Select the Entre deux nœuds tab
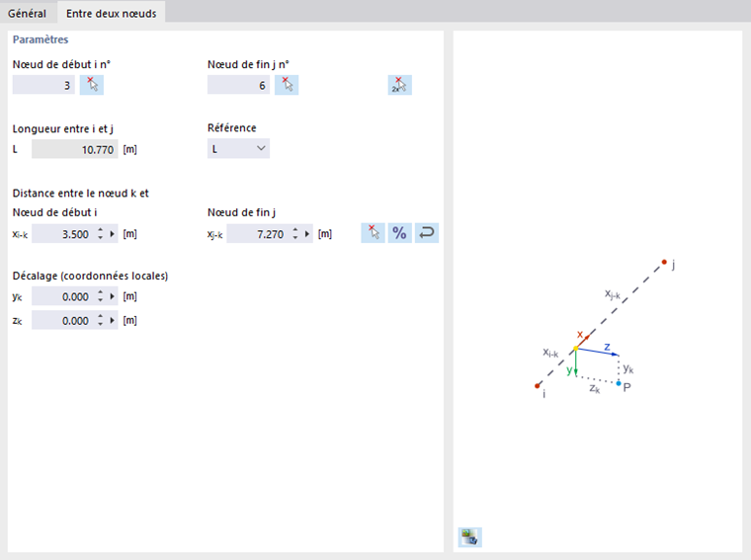The image size is (751, 560). click(111, 14)
